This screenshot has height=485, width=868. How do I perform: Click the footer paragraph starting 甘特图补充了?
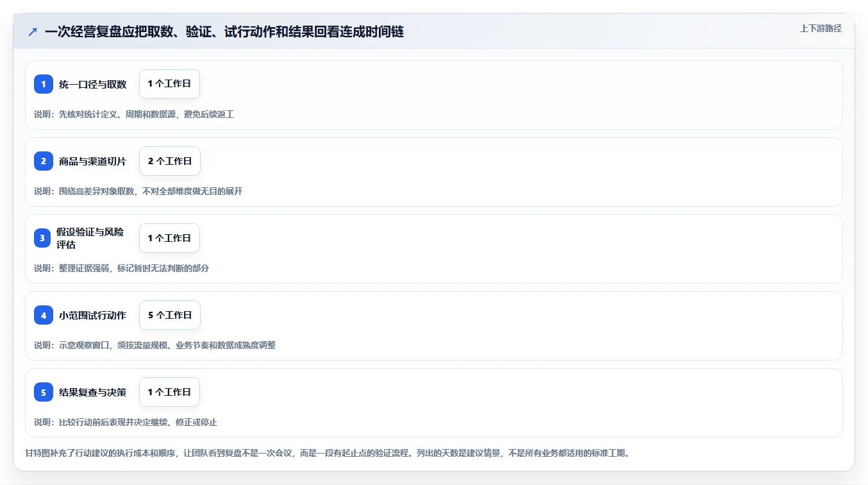point(328,453)
